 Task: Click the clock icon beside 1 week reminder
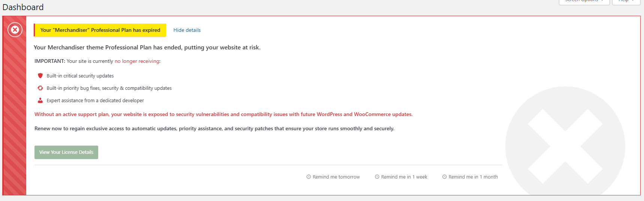377,177
